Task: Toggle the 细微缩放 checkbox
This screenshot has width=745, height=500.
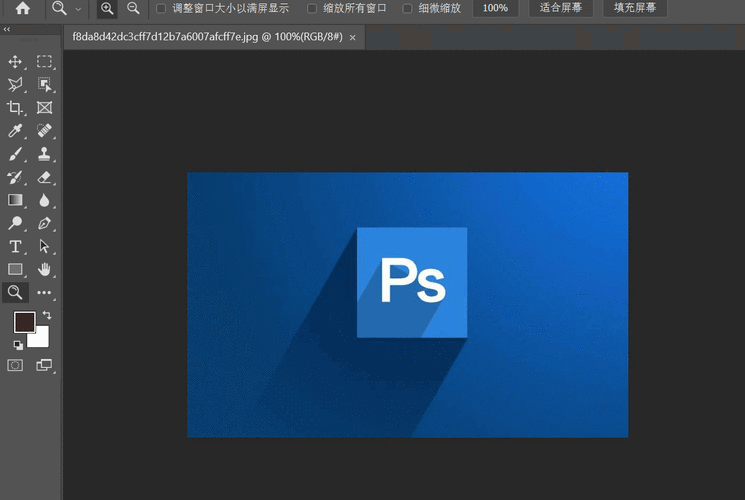Action: point(407,8)
